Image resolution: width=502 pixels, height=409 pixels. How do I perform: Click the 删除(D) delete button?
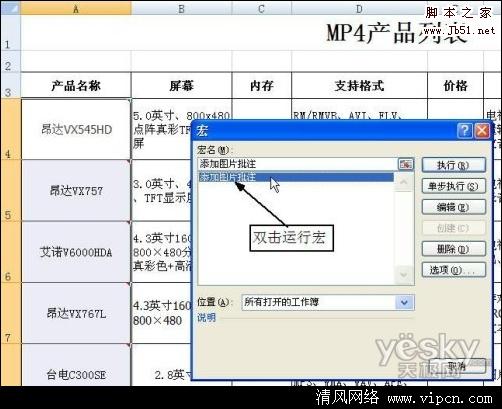(x=453, y=249)
